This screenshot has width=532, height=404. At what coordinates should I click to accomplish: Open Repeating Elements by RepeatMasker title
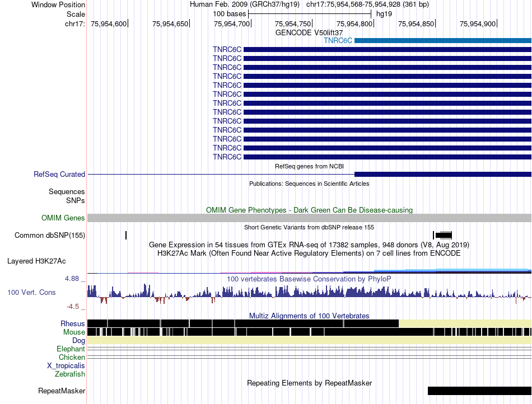(x=309, y=383)
